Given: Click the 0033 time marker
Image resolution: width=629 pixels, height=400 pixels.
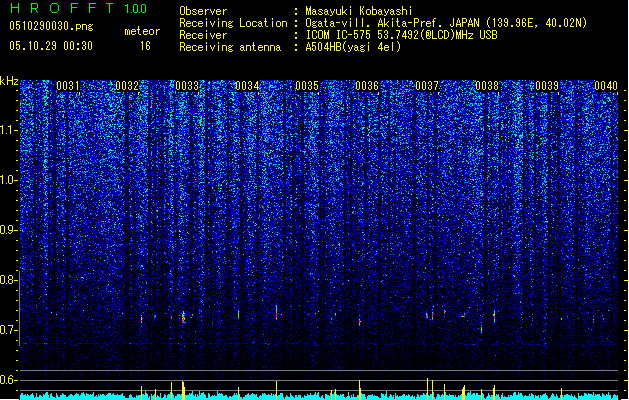Looking at the screenshot, I should (187, 86).
